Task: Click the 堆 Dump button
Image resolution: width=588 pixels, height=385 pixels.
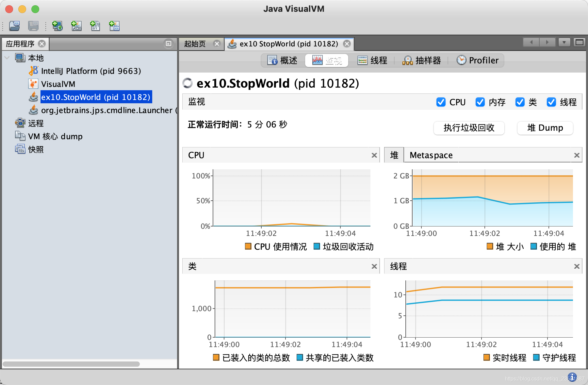Action: coord(545,128)
